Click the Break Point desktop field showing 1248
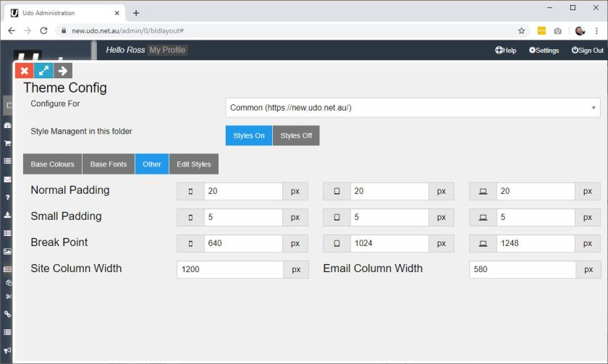The height and width of the screenshot is (364, 608). pyautogui.click(x=536, y=243)
